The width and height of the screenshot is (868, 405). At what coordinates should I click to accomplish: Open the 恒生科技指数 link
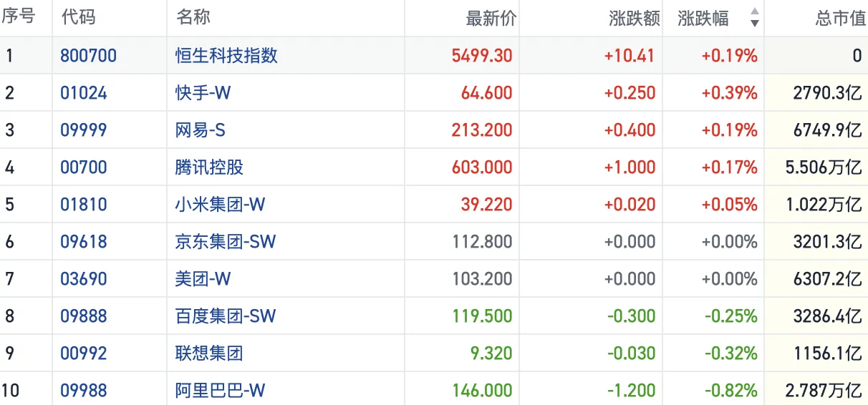(x=226, y=56)
